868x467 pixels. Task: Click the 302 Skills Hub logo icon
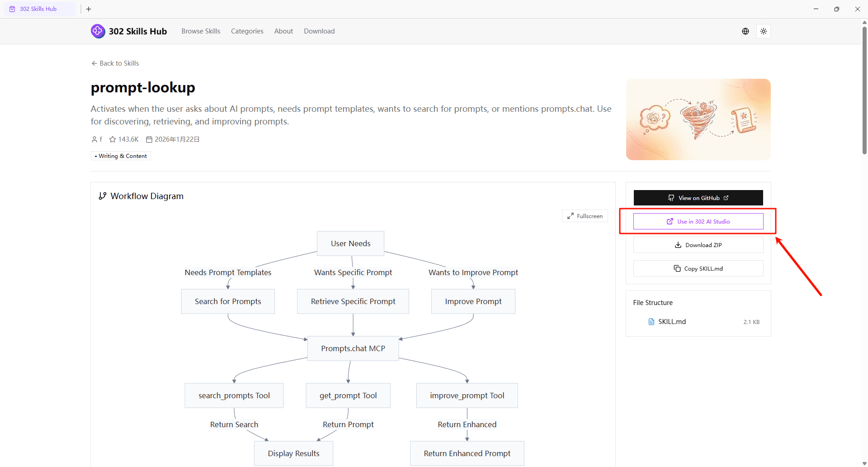[x=98, y=31]
